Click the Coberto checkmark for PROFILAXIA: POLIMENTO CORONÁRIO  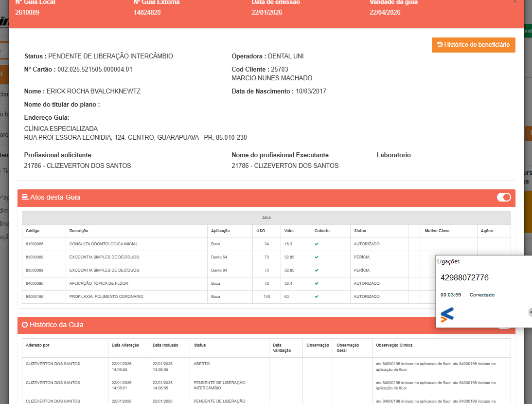pyautogui.click(x=317, y=296)
